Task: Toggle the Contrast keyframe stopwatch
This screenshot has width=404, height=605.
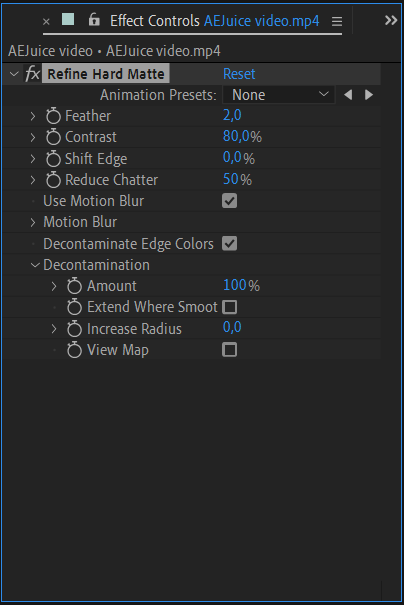Action: coord(53,137)
